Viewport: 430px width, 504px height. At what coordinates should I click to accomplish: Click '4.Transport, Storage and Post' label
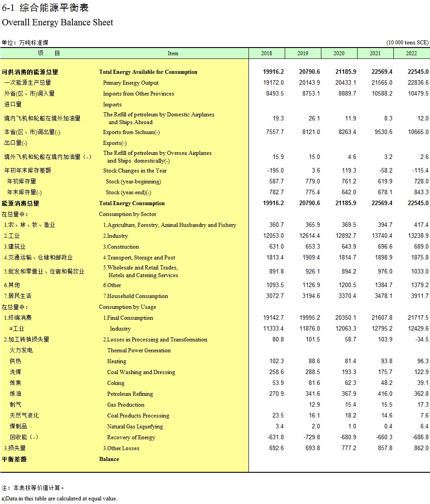[x=139, y=258]
